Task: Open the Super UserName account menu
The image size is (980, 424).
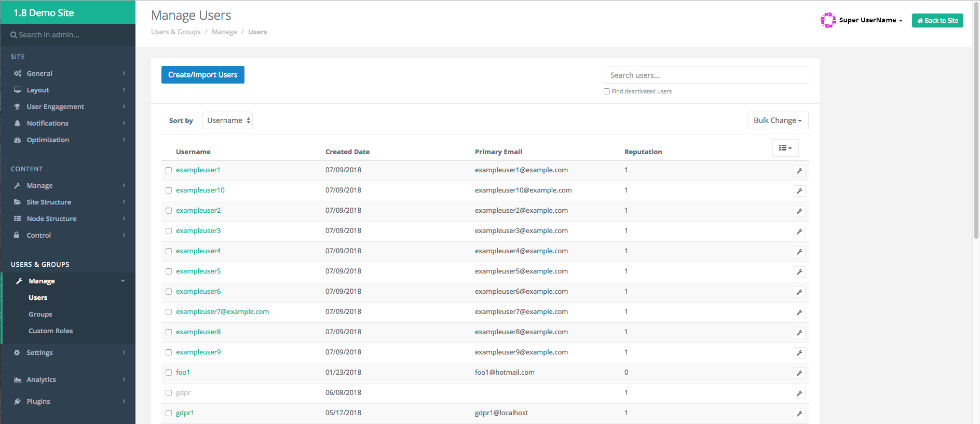Action: tap(870, 20)
